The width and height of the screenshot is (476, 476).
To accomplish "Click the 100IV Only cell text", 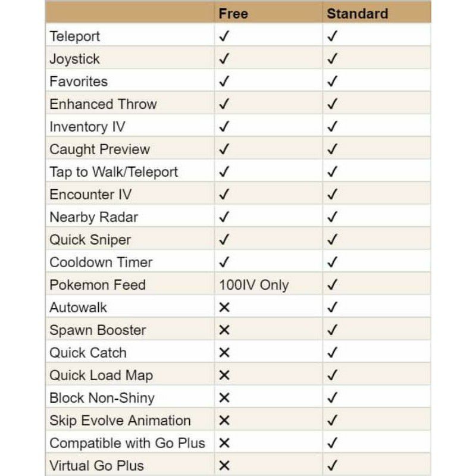I will (x=254, y=285).
